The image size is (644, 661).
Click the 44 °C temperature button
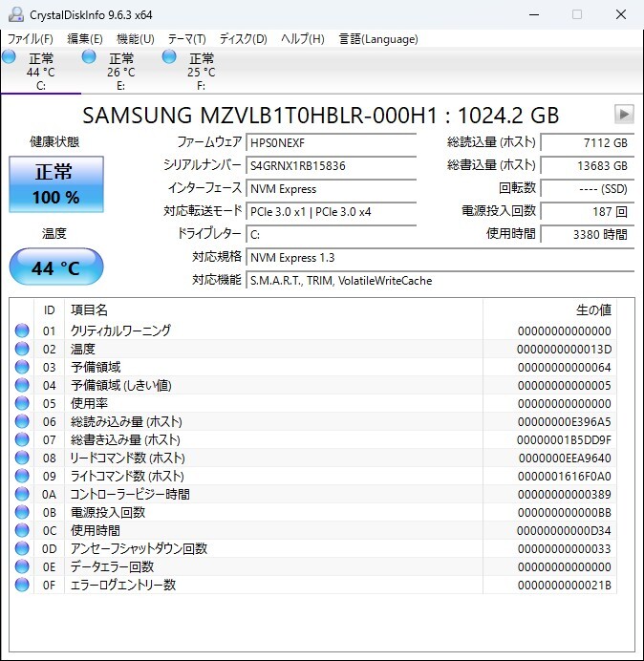(x=56, y=267)
